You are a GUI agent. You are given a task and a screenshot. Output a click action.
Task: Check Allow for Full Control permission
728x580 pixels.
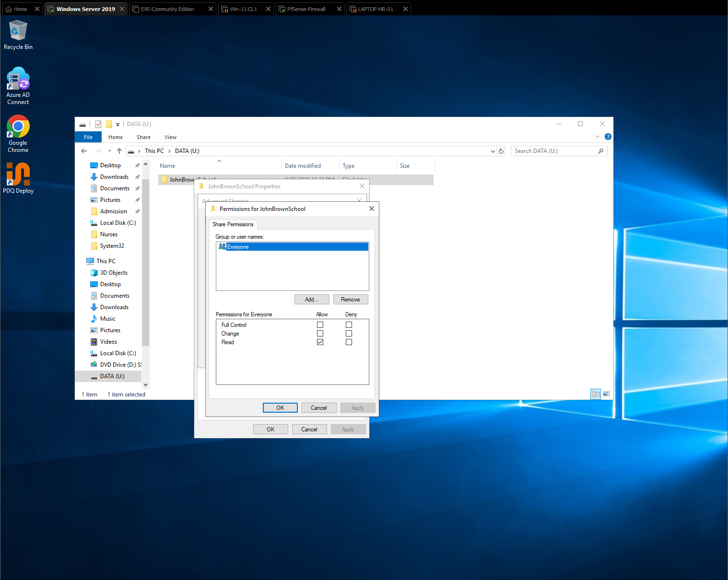pyautogui.click(x=320, y=325)
